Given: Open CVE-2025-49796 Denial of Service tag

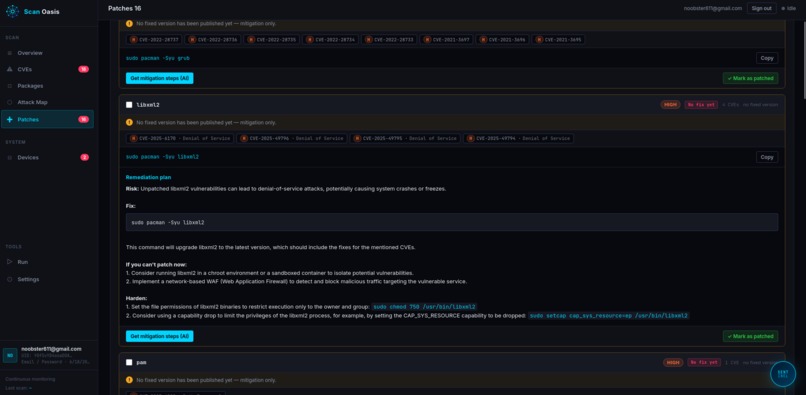Looking at the screenshot, I should pyautogui.click(x=291, y=138).
